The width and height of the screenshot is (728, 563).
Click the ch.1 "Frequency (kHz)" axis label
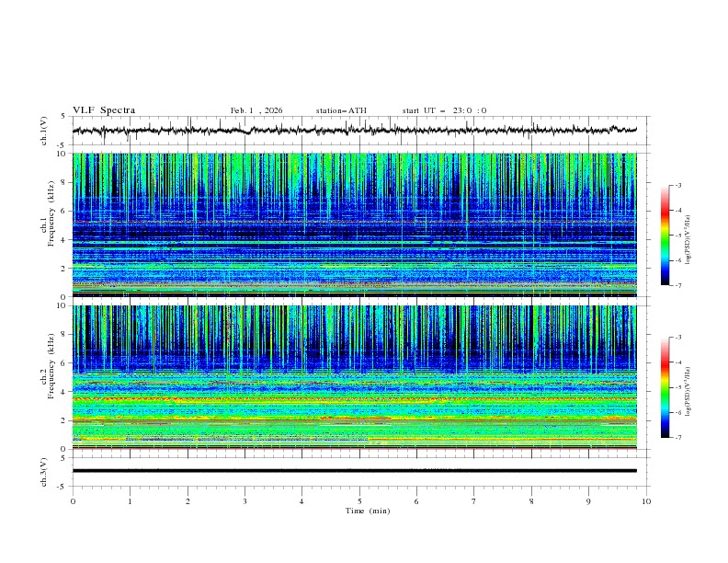[51, 213]
